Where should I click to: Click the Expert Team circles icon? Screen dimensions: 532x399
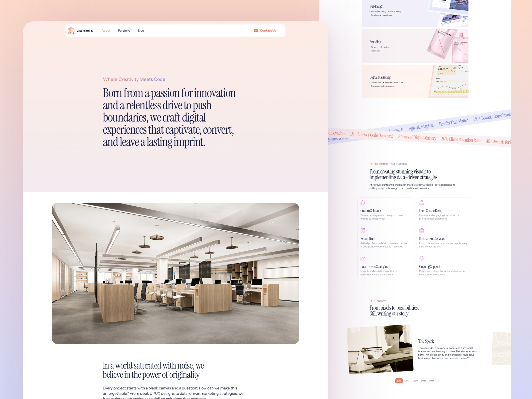363,231
